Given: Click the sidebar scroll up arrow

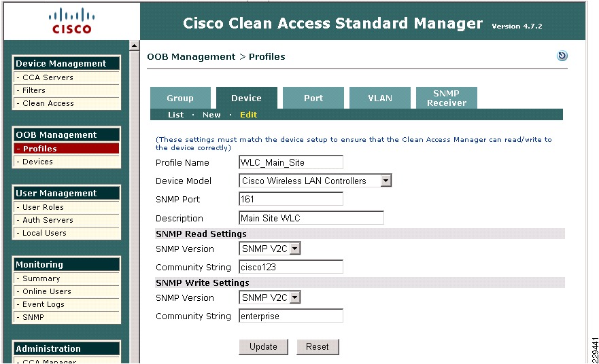Looking at the screenshot, I should pos(134,46).
